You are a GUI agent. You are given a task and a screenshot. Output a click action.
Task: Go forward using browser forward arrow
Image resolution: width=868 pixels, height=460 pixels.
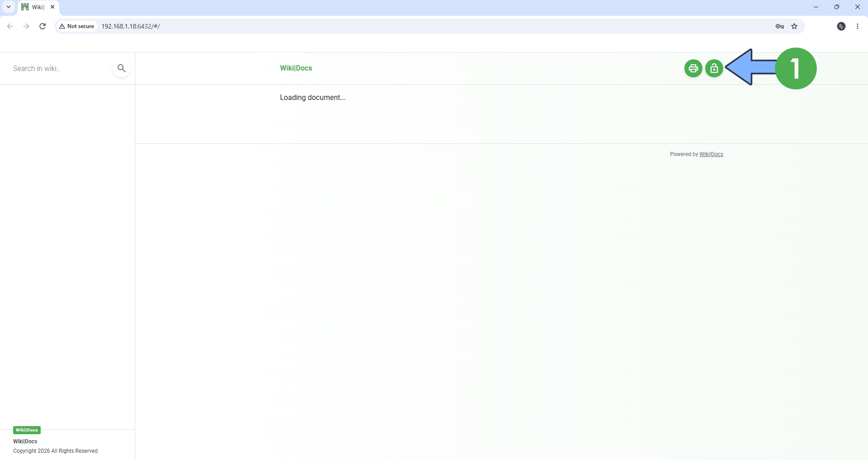pos(26,26)
